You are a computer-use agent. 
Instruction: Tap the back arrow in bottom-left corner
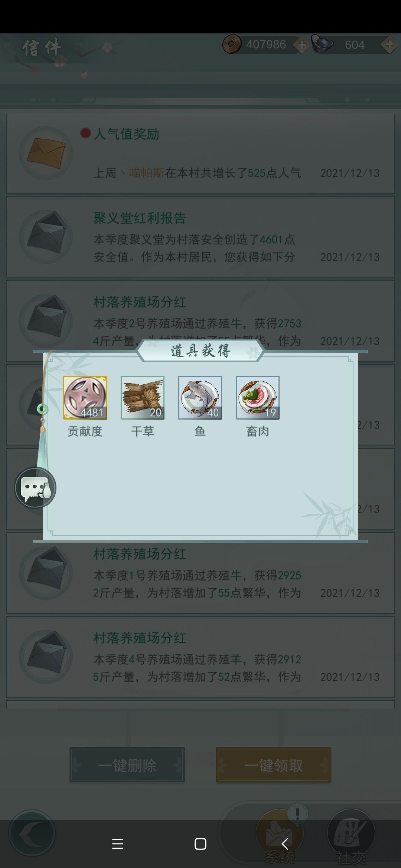click(32, 833)
